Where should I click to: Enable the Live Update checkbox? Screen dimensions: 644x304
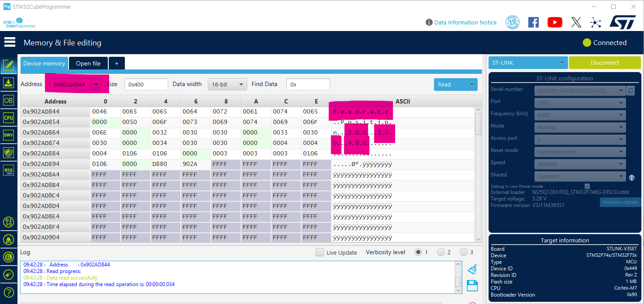[320, 252]
